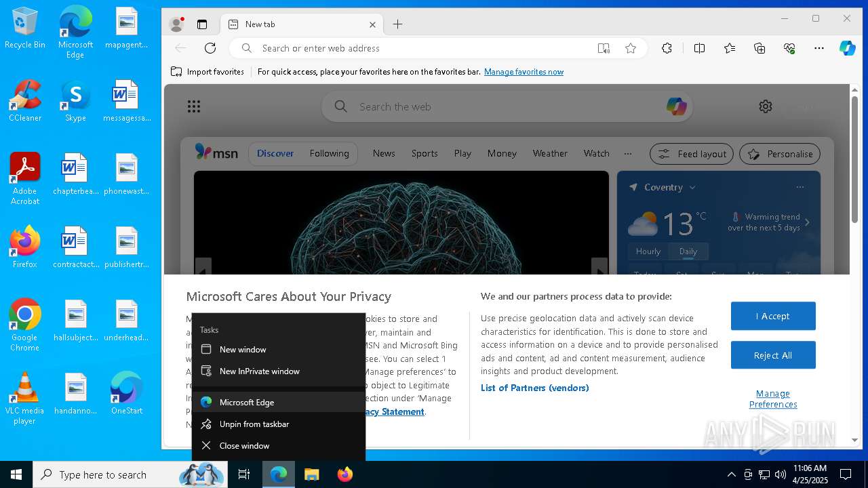This screenshot has height=488, width=868.
Task: Select the VLC media player desktop icon
Action: coord(25,399)
